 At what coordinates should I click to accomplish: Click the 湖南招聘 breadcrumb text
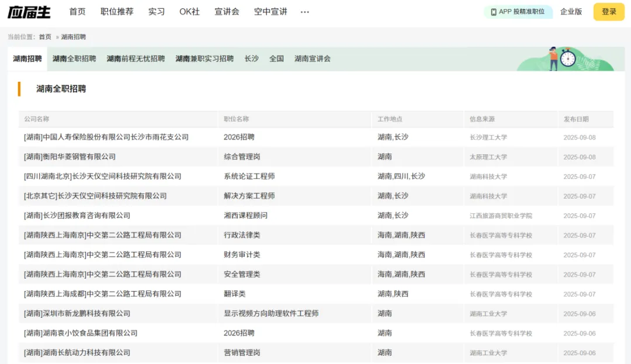[x=74, y=37]
